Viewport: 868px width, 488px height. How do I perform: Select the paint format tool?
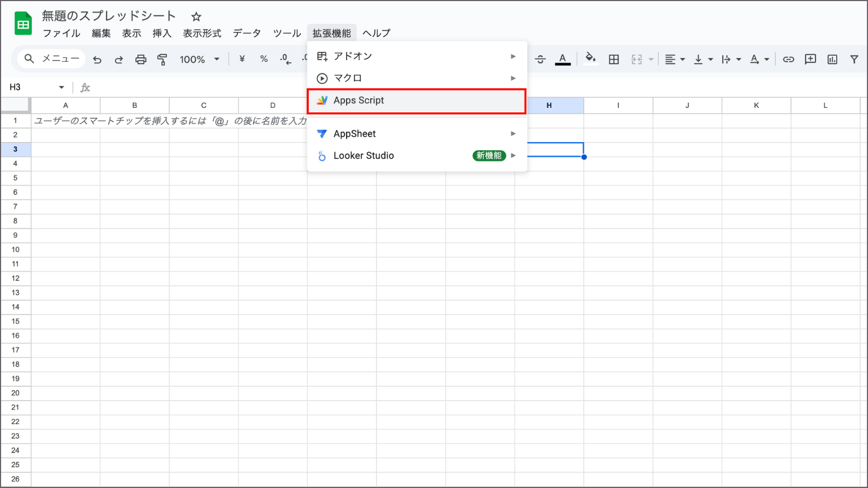click(162, 60)
